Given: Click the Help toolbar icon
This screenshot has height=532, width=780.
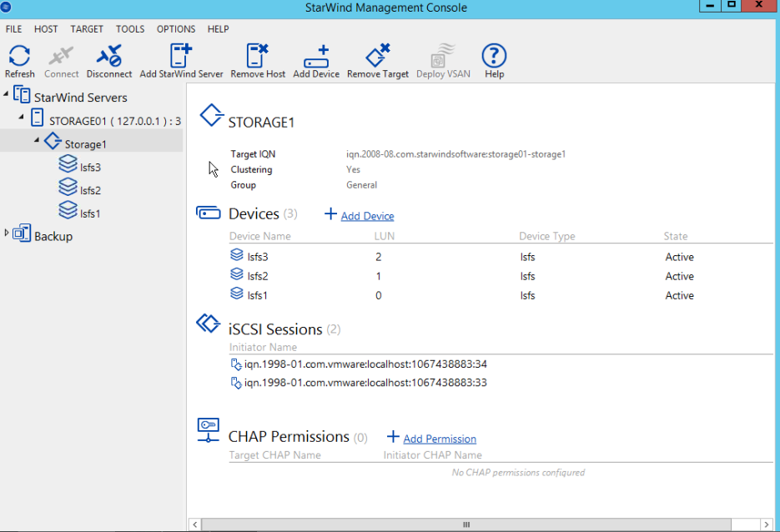Looking at the screenshot, I should tap(494, 56).
